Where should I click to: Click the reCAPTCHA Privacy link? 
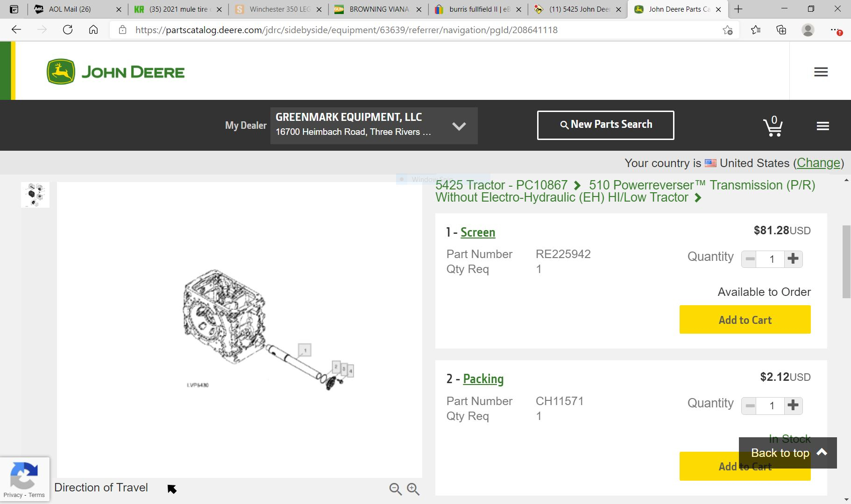click(x=13, y=495)
